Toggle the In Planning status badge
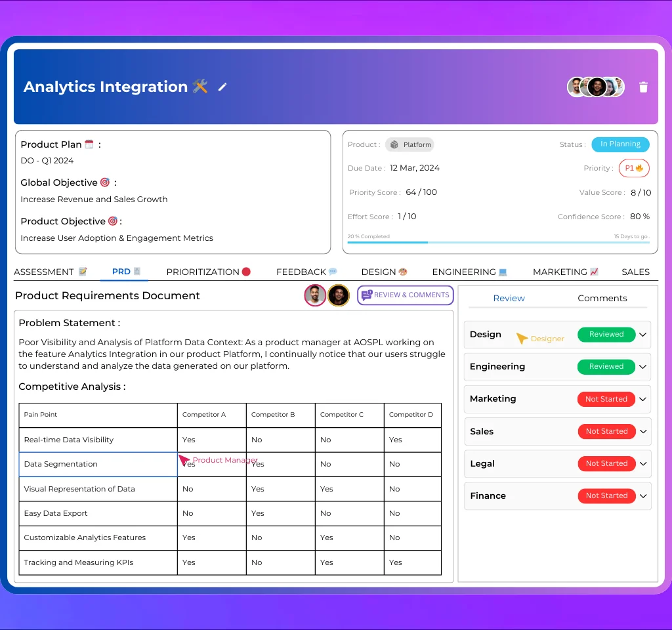The image size is (672, 630). tap(619, 144)
